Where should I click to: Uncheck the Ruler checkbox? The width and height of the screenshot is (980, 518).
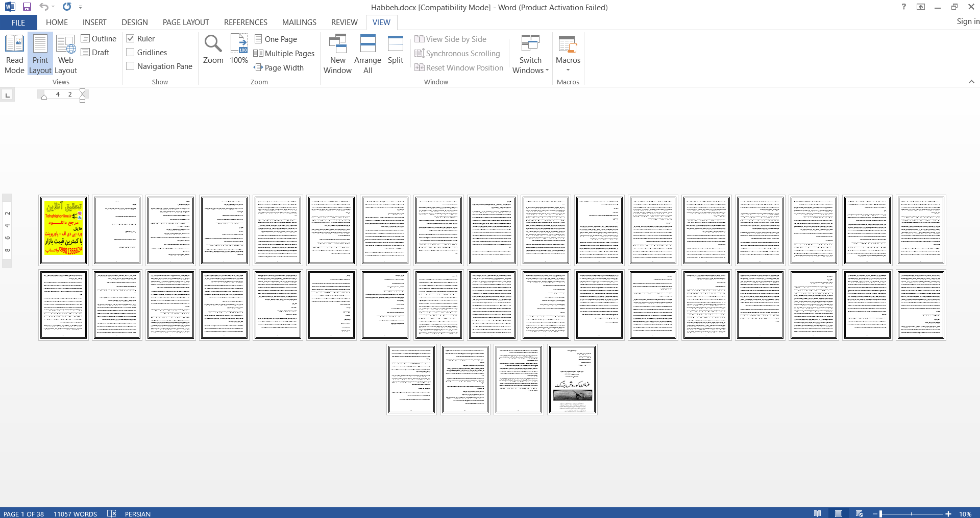pyautogui.click(x=131, y=39)
